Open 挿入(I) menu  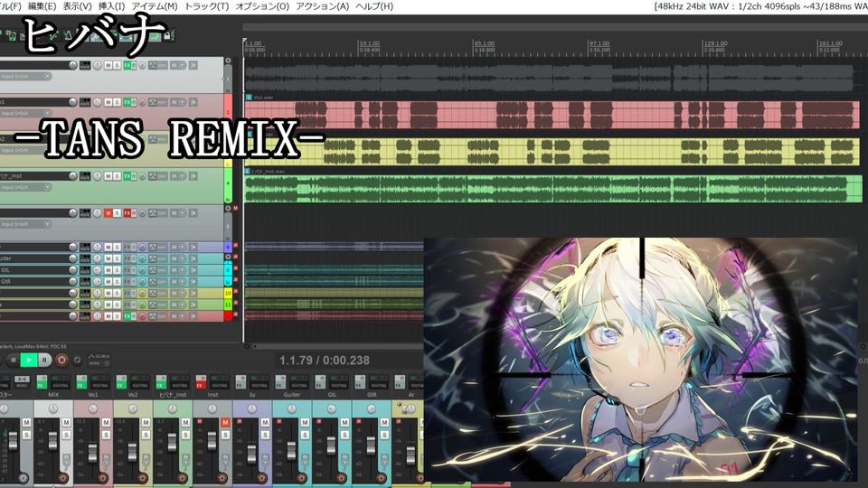tap(111, 6)
